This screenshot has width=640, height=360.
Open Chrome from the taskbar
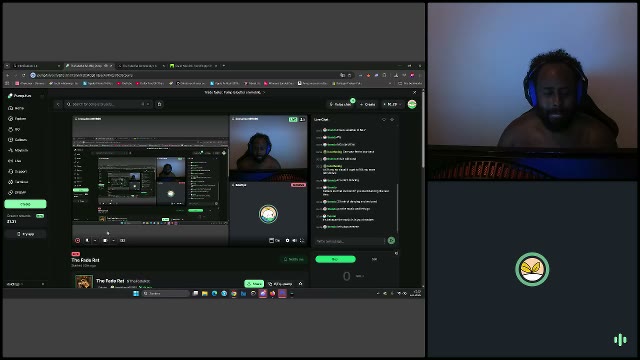(233, 293)
